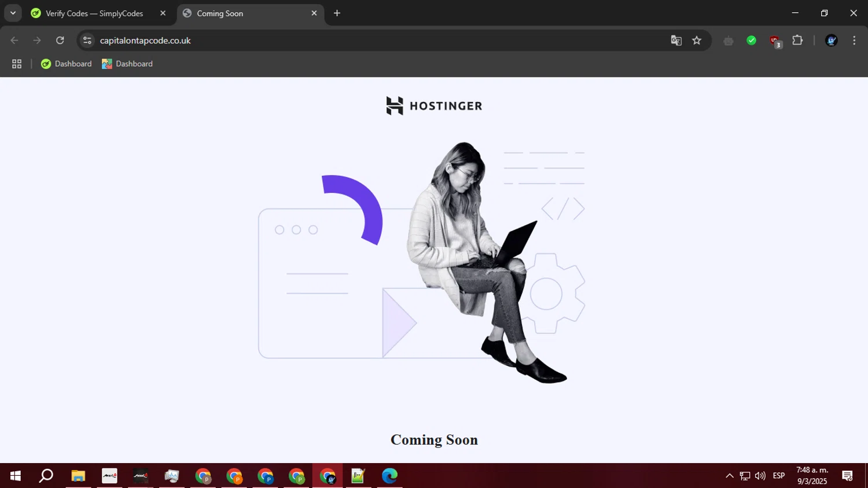Open the greyed-out robot extension icon
The width and height of the screenshot is (868, 488).
click(729, 41)
